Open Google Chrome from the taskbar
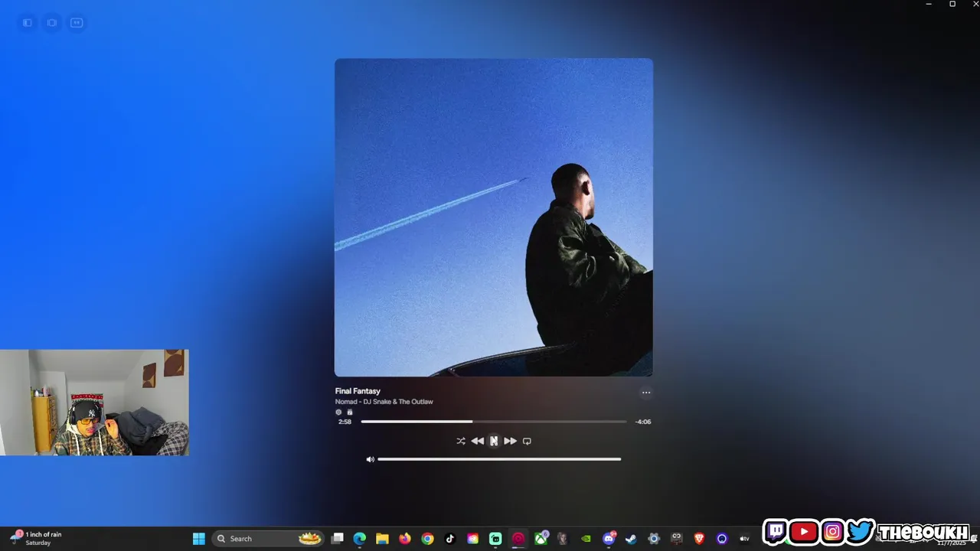980x551 pixels. pos(427,539)
